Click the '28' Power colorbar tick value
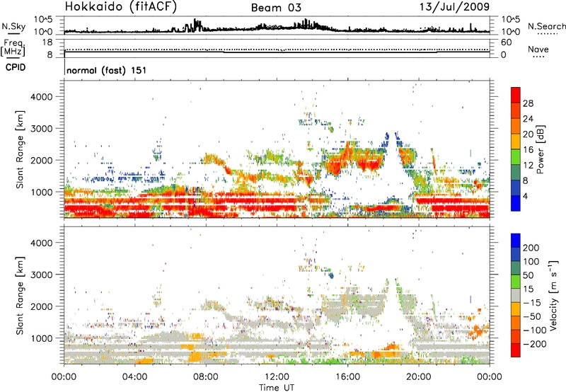 click(x=528, y=103)
